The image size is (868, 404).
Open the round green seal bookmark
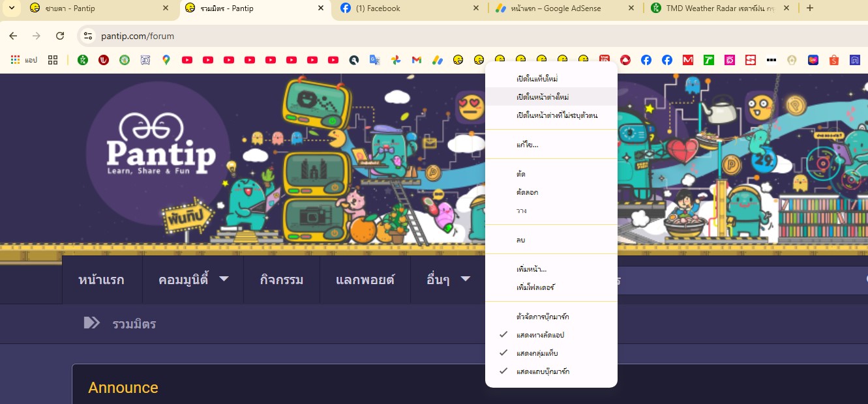(x=125, y=60)
